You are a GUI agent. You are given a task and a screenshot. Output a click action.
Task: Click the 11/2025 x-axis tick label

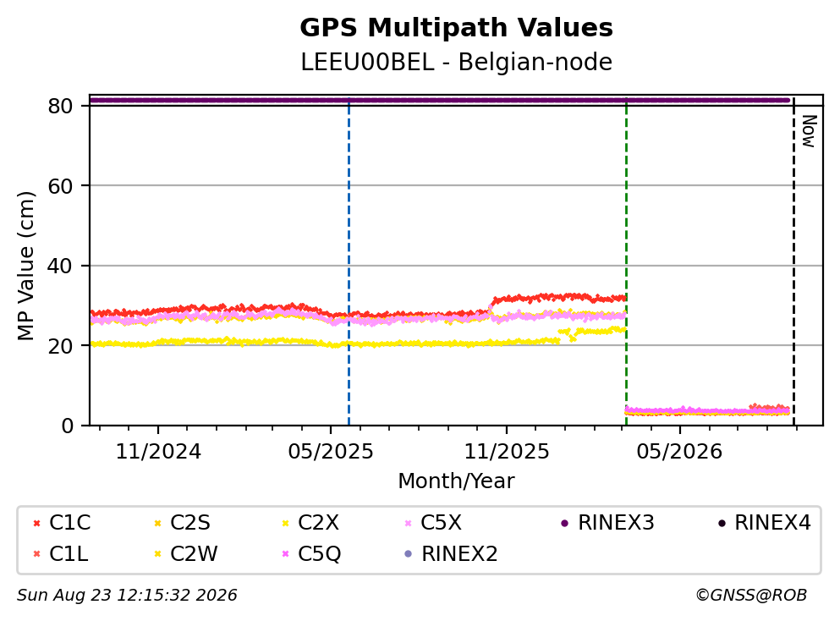click(507, 453)
